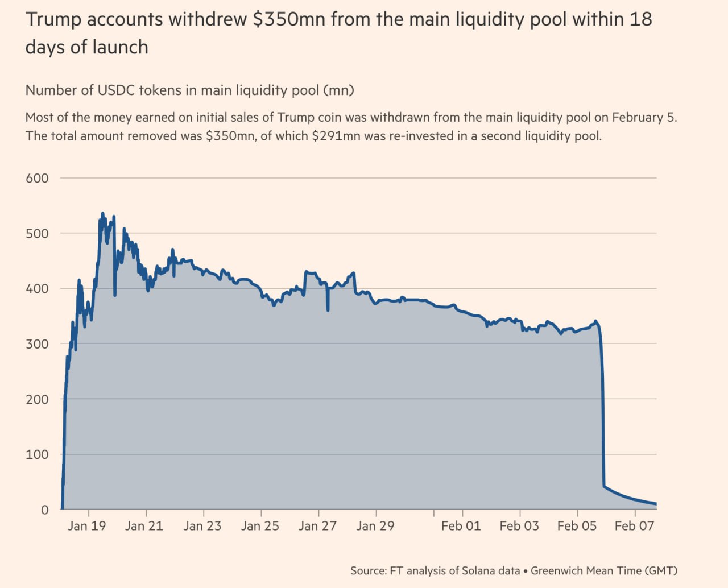Click the 300 y-axis label
This screenshot has height=588, width=728.
click(37, 344)
